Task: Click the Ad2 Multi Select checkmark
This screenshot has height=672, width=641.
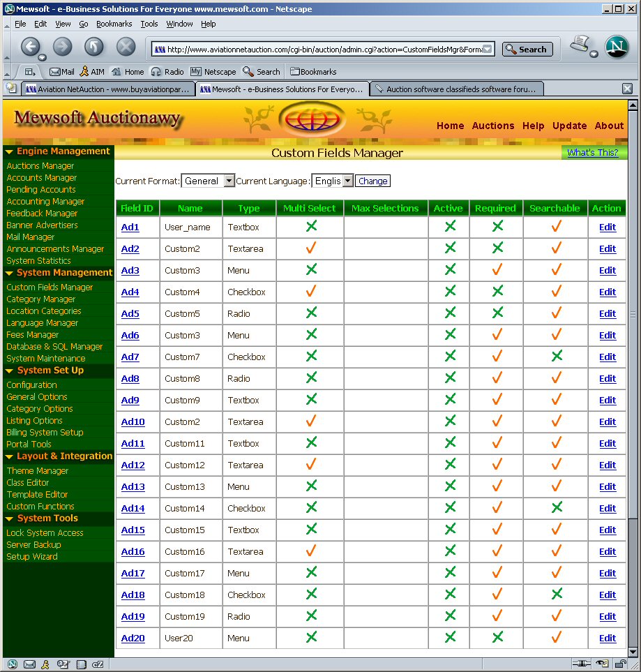Action: 311,248
